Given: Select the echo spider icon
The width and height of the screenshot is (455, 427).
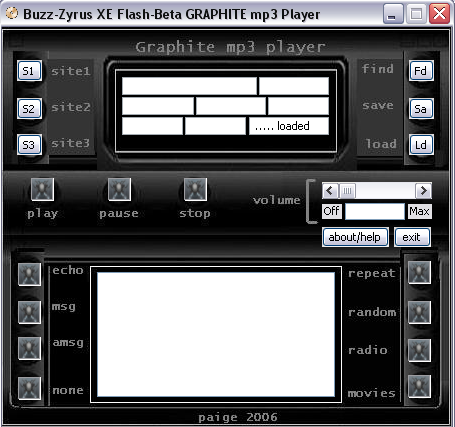Looking at the screenshot, I should (29, 274).
